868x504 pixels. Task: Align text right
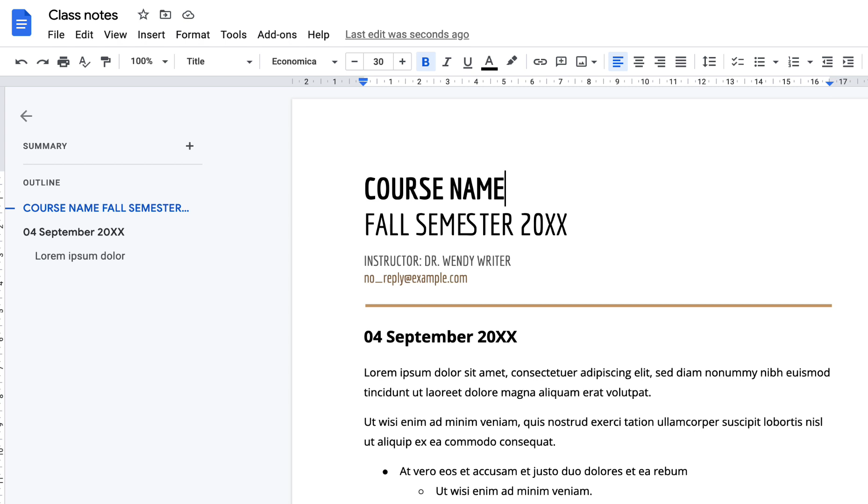(660, 62)
